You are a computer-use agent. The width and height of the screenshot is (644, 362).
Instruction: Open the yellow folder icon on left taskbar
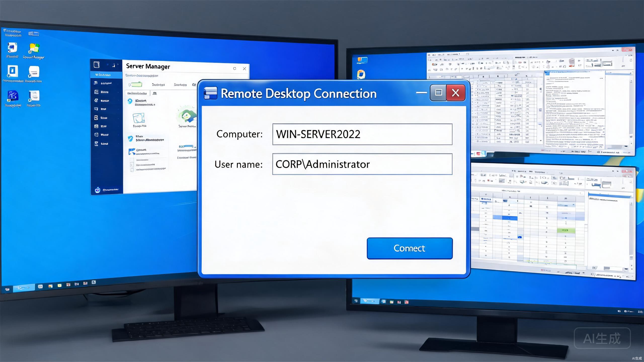click(60, 285)
